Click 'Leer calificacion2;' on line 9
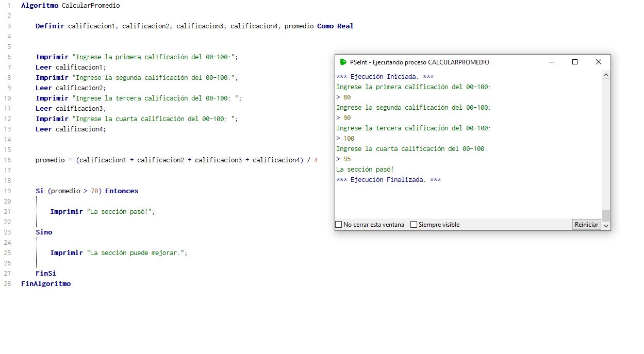644x354 pixels. [x=71, y=88]
